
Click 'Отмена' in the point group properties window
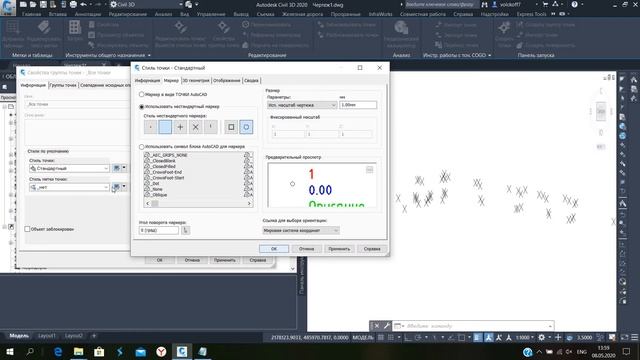coord(192,260)
